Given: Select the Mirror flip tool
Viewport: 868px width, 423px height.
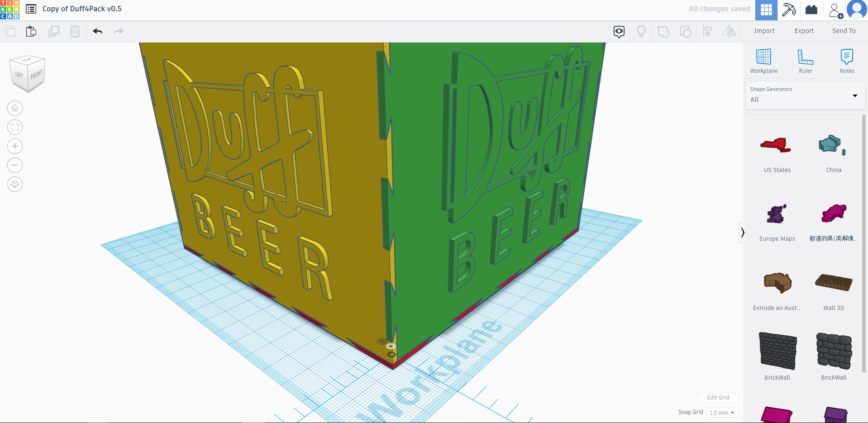Looking at the screenshot, I should [729, 31].
